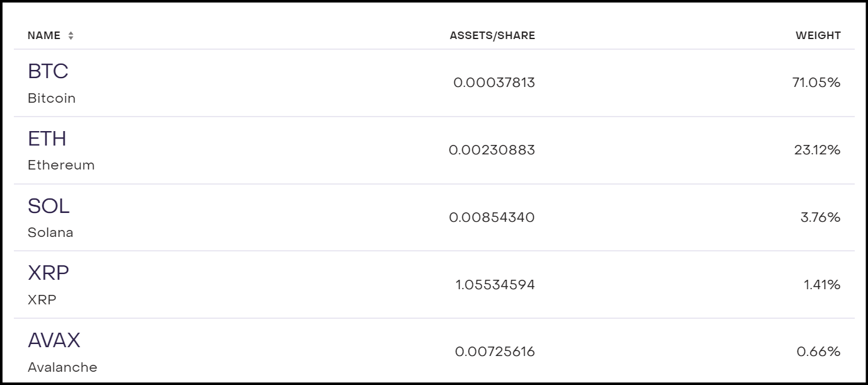Click the NAME column sort arrows

click(x=72, y=35)
